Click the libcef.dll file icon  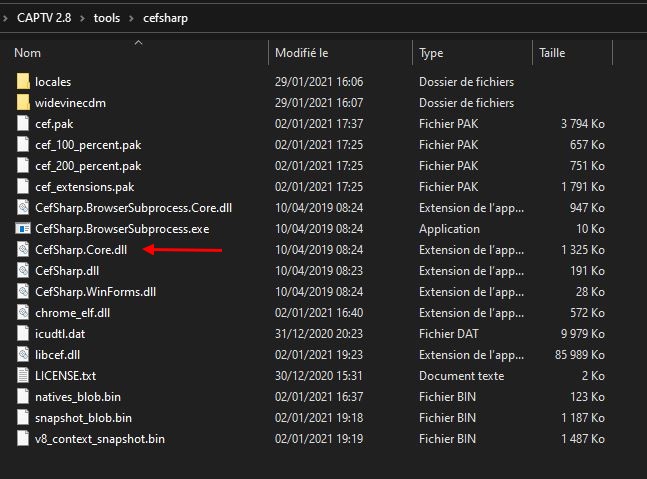(23, 355)
